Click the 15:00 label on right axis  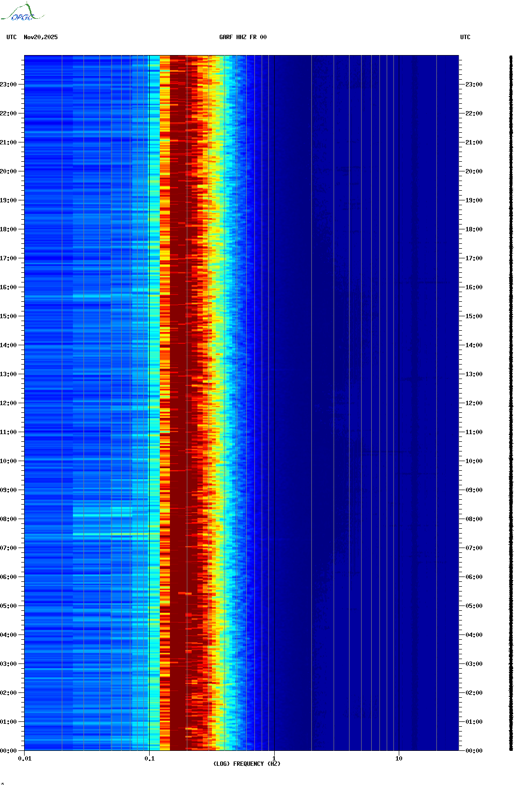(474, 316)
